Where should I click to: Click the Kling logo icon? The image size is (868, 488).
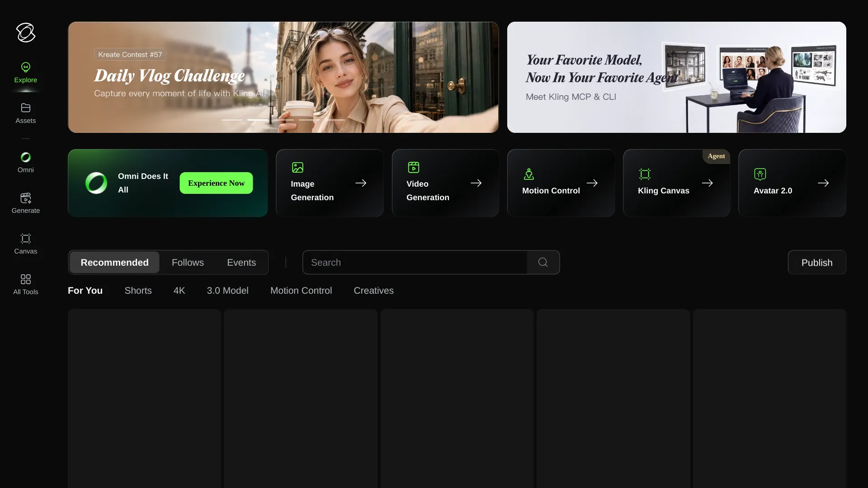point(26,33)
